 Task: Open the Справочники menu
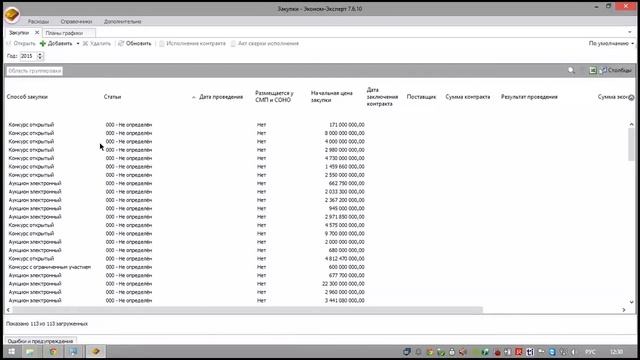pyautogui.click(x=76, y=21)
